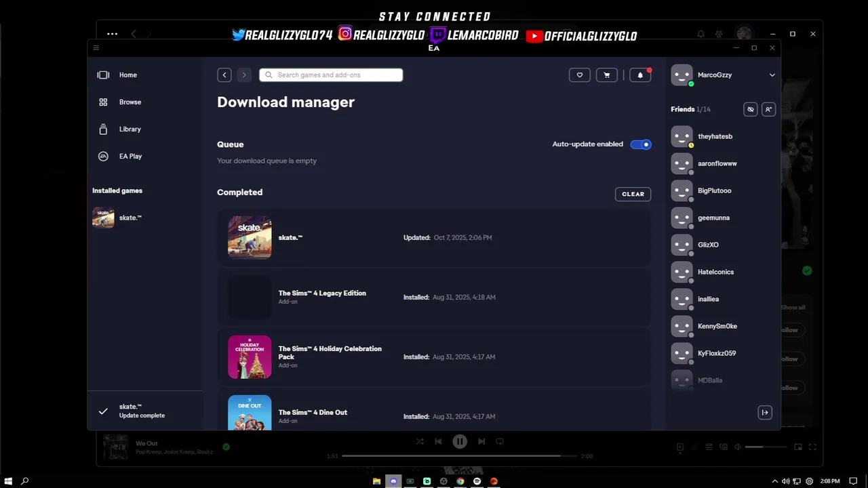
Task: Open Spotify from the taskbar
Action: [x=477, y=481]
